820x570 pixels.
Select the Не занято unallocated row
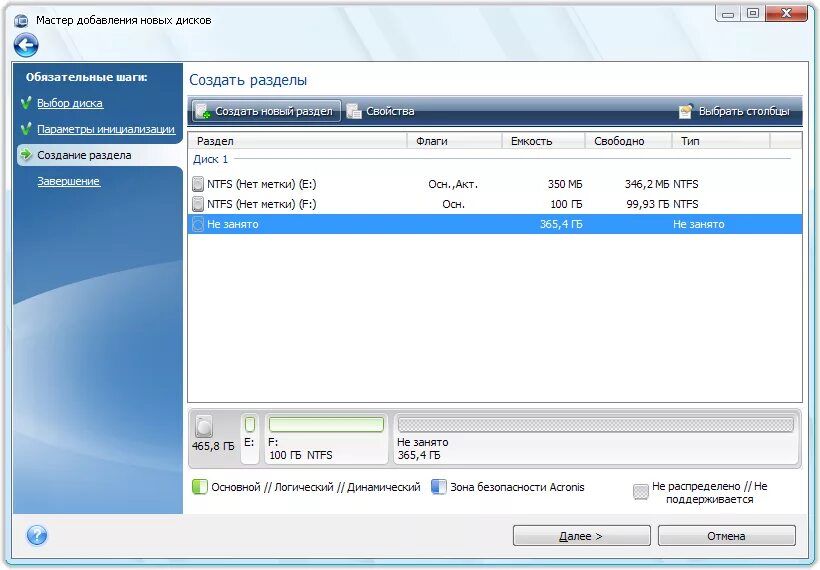(495, 224)
